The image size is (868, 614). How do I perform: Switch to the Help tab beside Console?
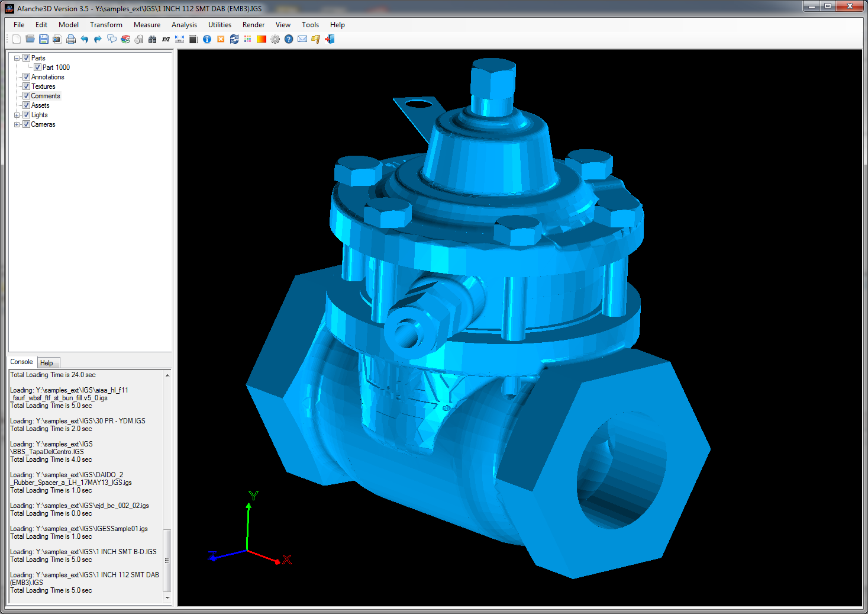click(x=47, y=363)
